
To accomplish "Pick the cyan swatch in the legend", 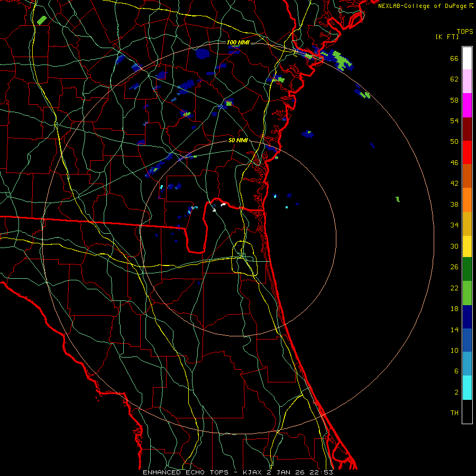I will click(x=467, y=388).
